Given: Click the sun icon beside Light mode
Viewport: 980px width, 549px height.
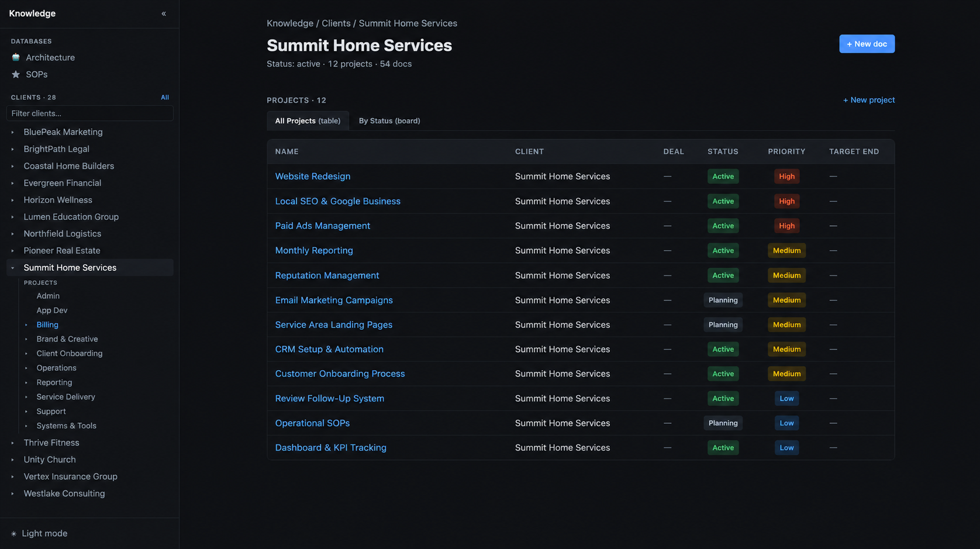Looking at the screenshot, I should pos(13,534).
